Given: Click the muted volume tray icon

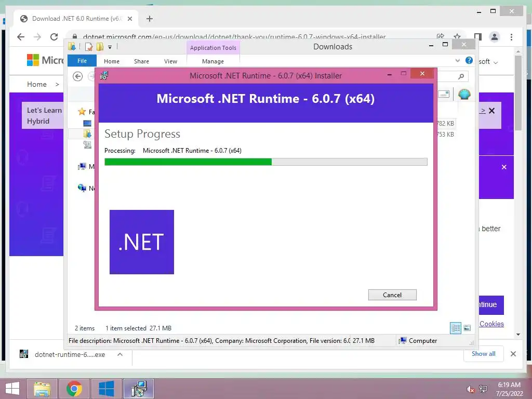Looking at the screenshot, I should click(470, 389).
